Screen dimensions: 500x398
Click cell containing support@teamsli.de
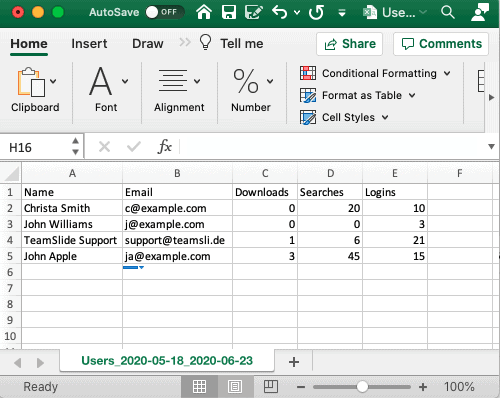[x=177, y=240]
